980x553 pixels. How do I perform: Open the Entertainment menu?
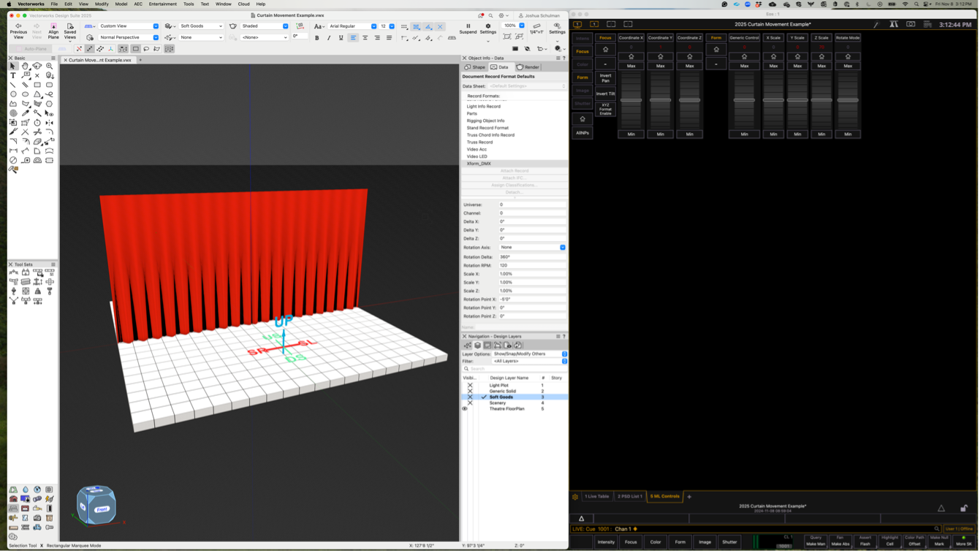[162, 4]
